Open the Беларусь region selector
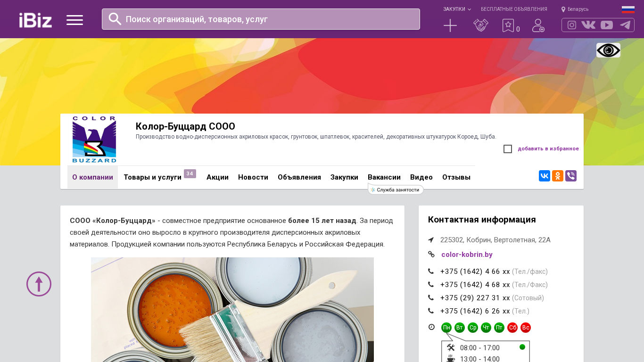The width and height of the screenshot is (644, 362). pyautogui.click(x=578, y=9)
